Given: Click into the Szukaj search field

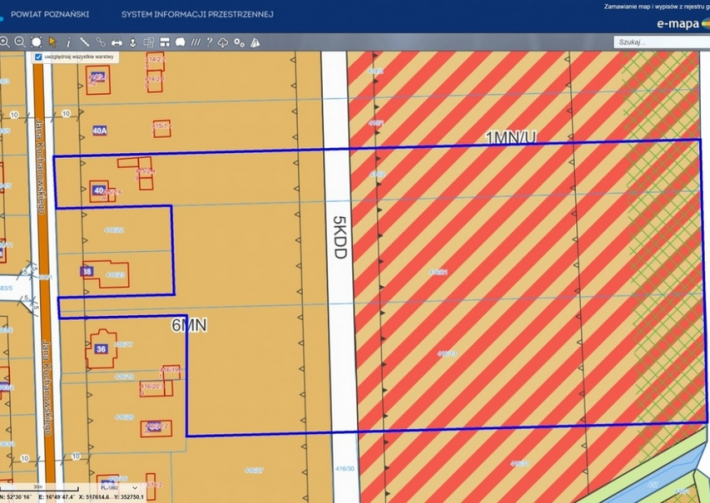Looking at the screenshot, I should coord(655,42).
